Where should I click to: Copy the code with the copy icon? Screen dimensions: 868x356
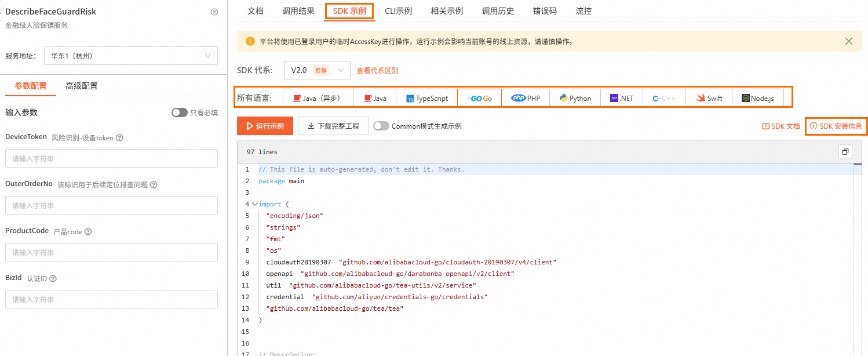point(845,152)
